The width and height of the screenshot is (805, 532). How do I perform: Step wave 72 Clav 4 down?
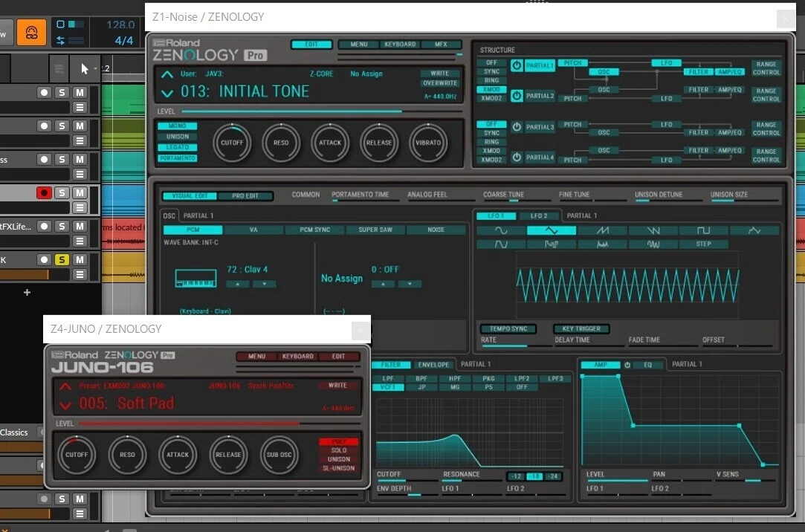pyautogui.click(x=265, y=284)
